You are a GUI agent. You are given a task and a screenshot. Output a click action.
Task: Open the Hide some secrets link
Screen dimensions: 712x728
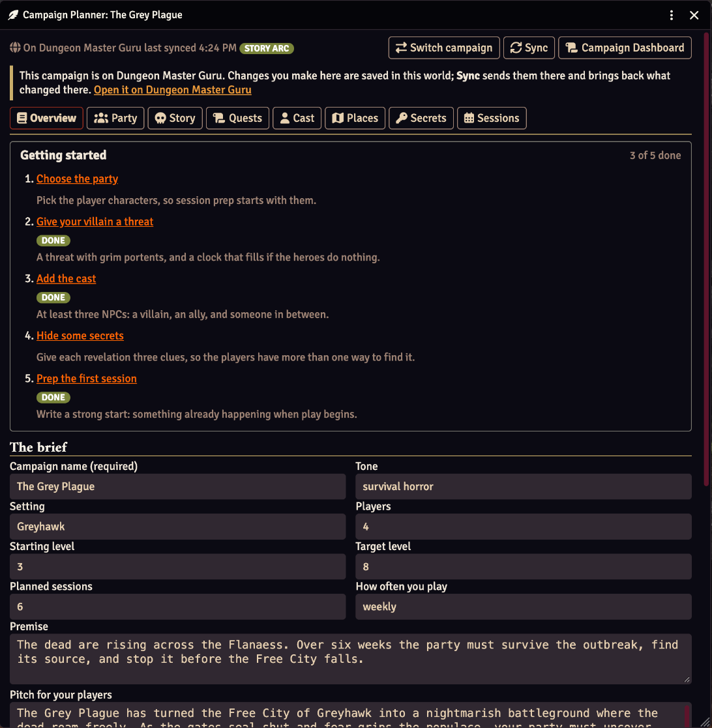click(x=80, y=336)
